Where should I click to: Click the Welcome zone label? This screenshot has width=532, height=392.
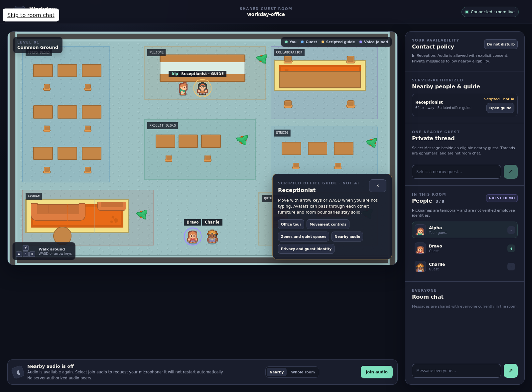(157, 52)
